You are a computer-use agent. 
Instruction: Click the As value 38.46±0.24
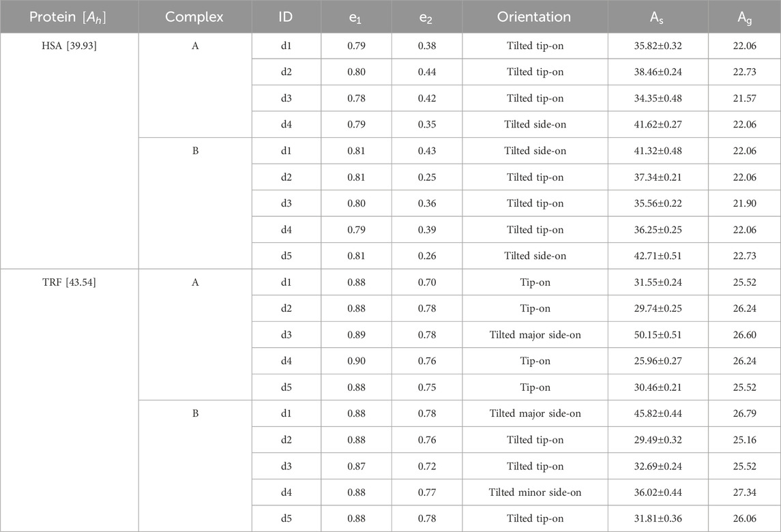tap(658, 72)
